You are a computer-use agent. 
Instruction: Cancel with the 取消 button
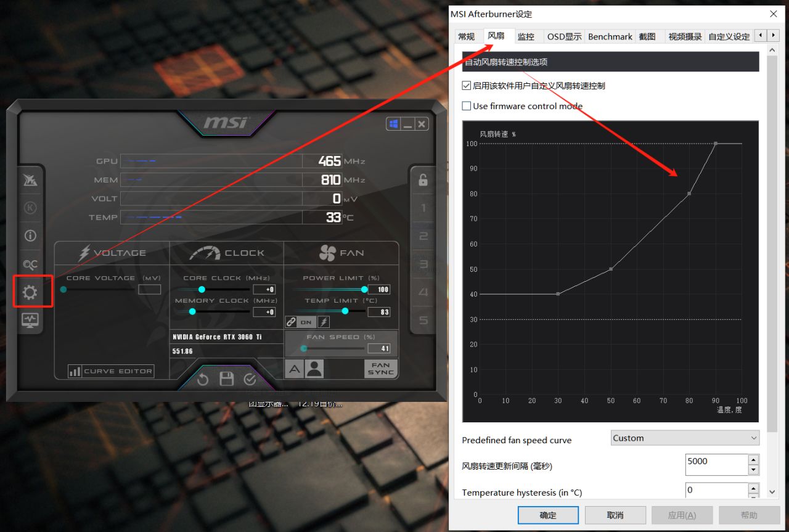point(615,515)
